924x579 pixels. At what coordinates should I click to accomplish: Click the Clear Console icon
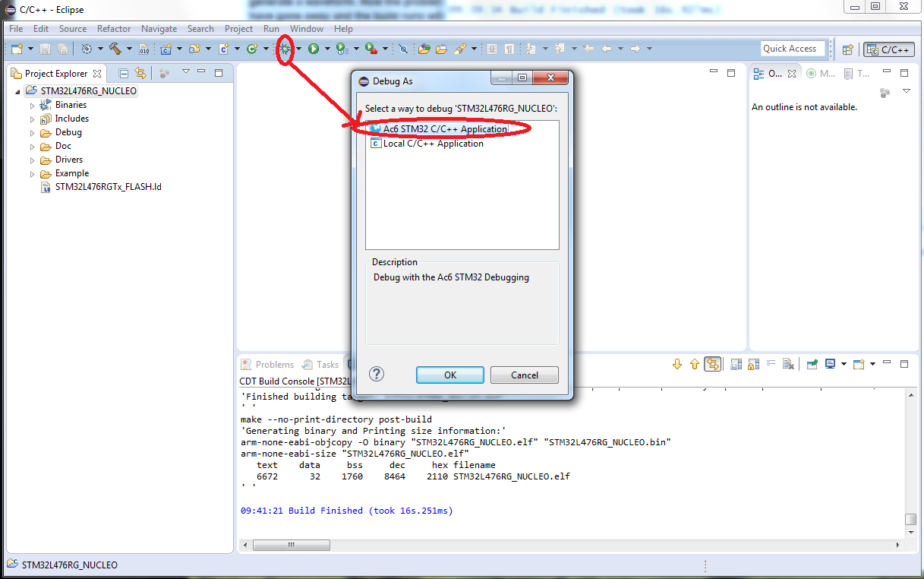(788, 364)
